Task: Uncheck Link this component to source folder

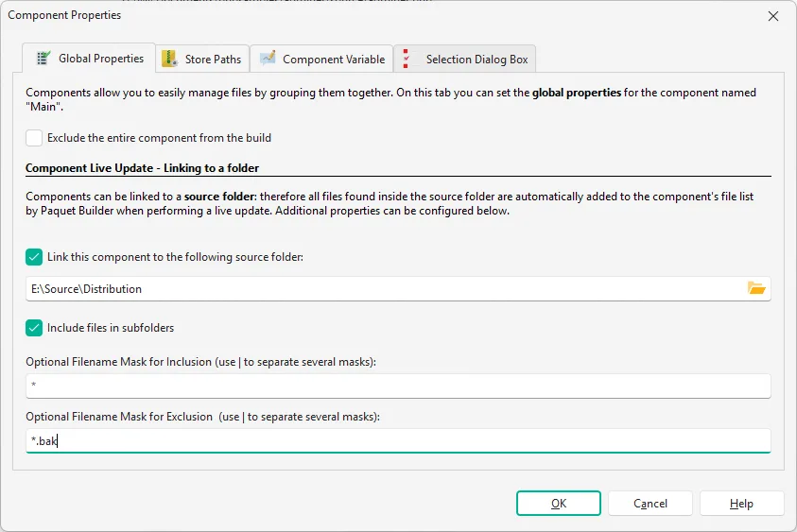Action: pos(34,257)
